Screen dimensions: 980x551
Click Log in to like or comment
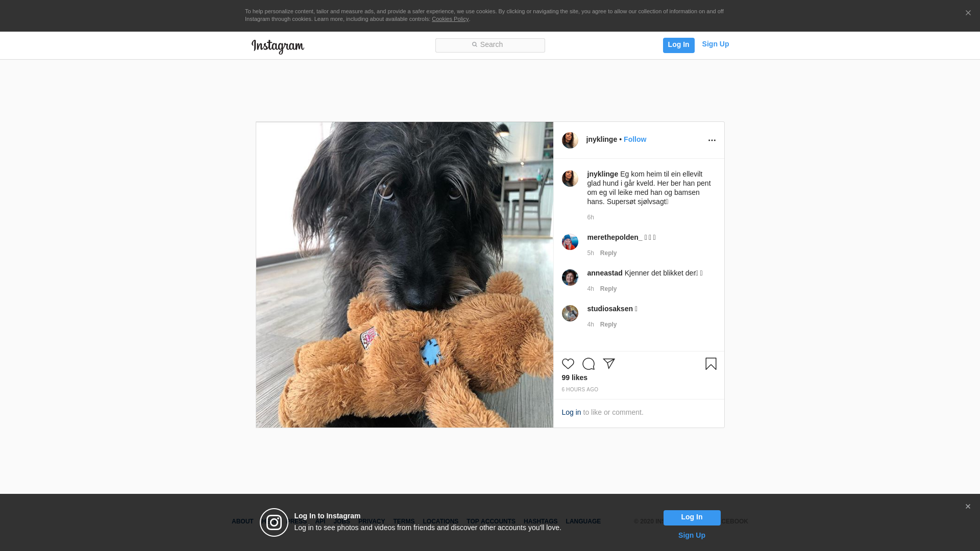571,412
